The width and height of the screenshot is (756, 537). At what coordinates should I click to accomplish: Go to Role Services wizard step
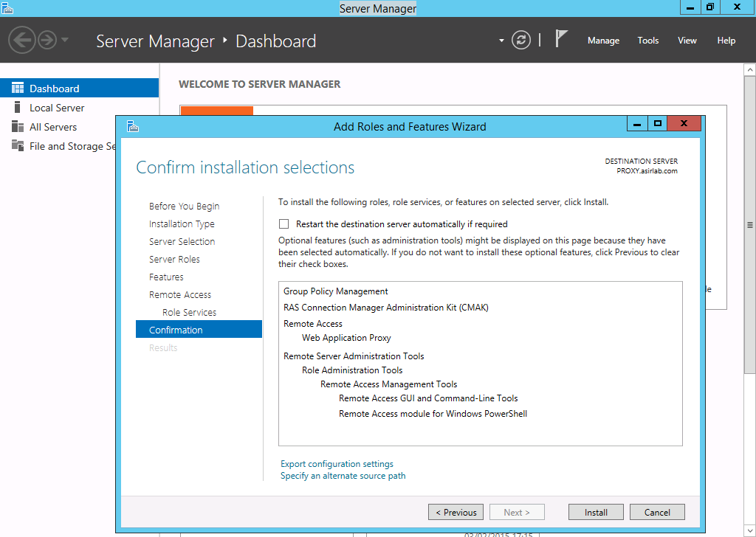click(x=189, y=312)
